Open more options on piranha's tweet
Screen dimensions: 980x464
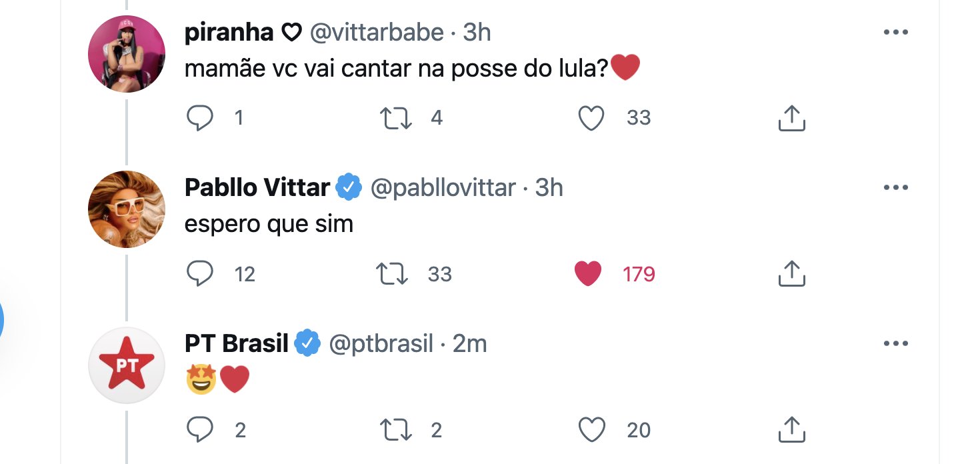point(895,33)
